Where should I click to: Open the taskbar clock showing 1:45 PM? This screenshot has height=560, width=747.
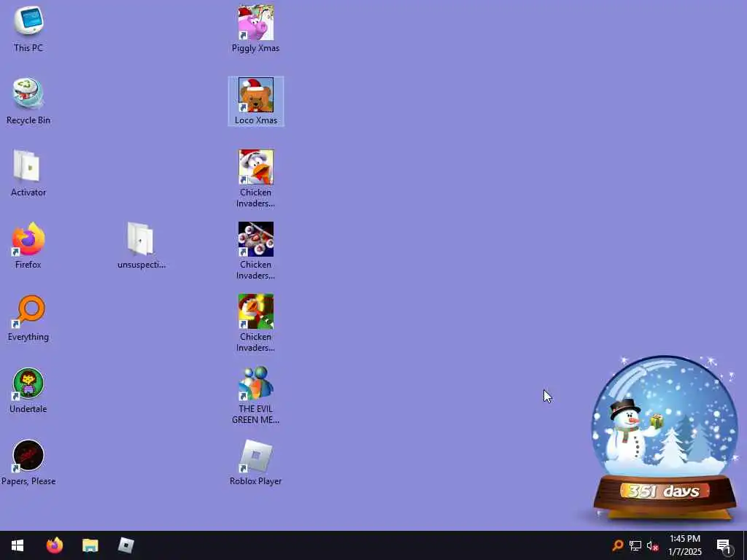click(x=684, y=545)
